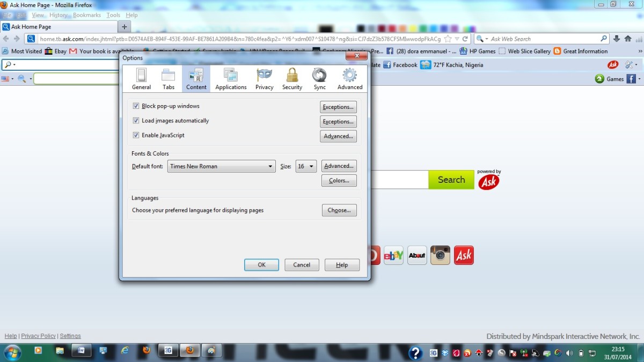Screen dimensions: 644x362
Task: Open the Applications options panel
Action: coord(230,78)
